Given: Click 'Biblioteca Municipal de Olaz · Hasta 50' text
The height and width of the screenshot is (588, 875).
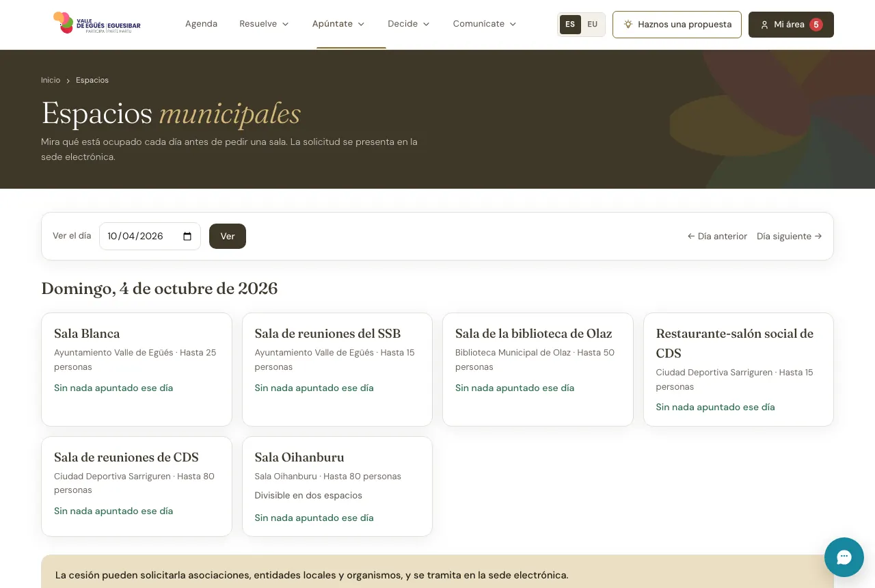Looking at the screenshot, I should click(535, 353).
